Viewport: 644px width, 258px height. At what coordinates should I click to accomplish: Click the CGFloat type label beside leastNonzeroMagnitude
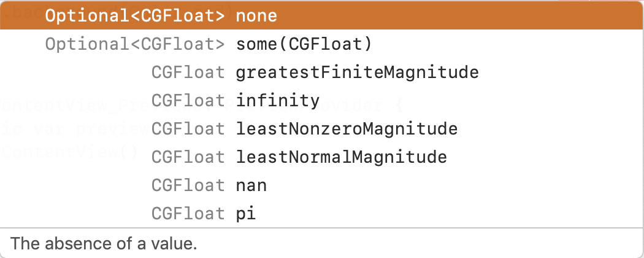pos(188,129)
